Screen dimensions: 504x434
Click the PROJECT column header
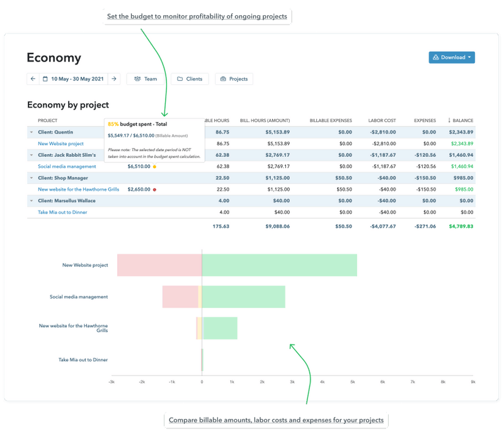48,120
